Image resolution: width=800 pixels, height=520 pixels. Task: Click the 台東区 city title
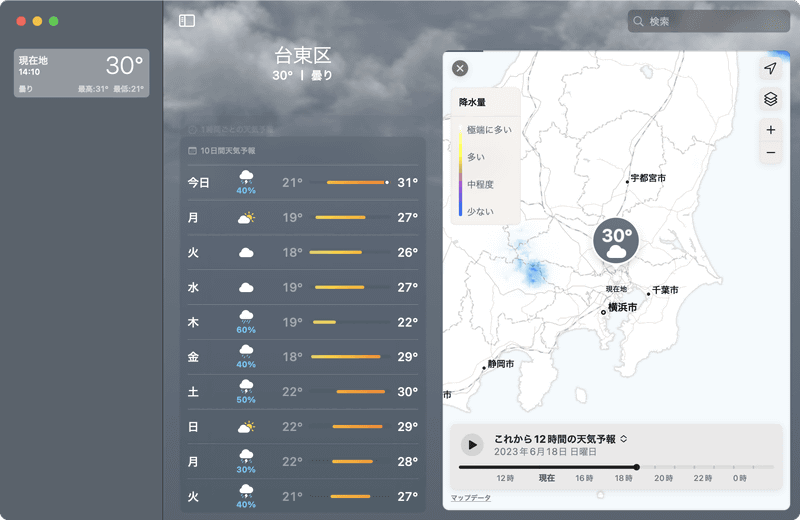[x=303, y=55]
